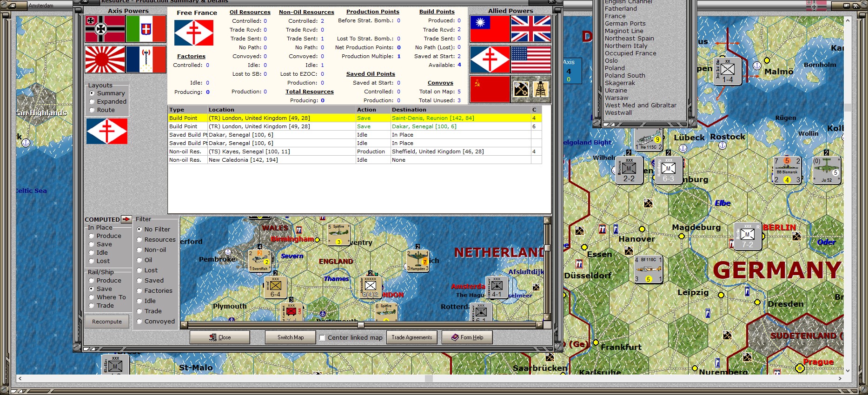The height and width of the screenshot is (395, 868).
Task: Select the BB Bismarck naval unit on map
Action: click(x=787, y=171)
